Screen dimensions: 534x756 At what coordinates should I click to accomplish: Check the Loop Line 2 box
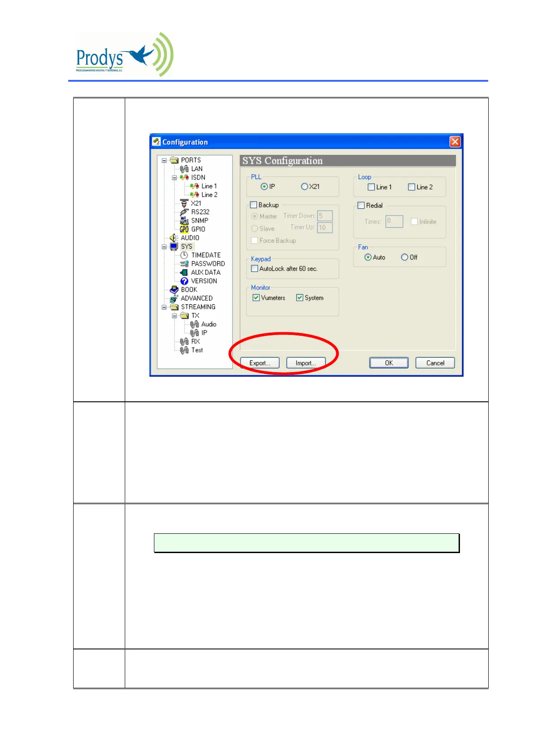pyautogui.click(x=411, y=187)
